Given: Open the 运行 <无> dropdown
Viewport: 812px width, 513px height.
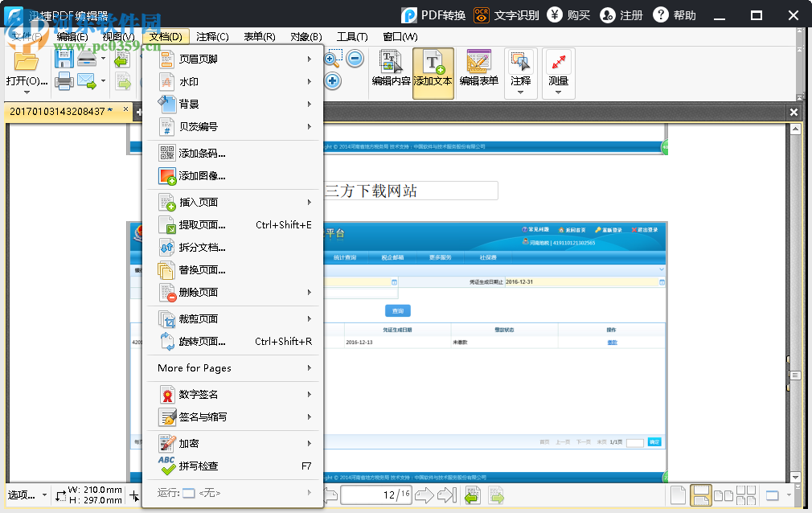Looking at the screenshot, I should [x=233, y=494].
